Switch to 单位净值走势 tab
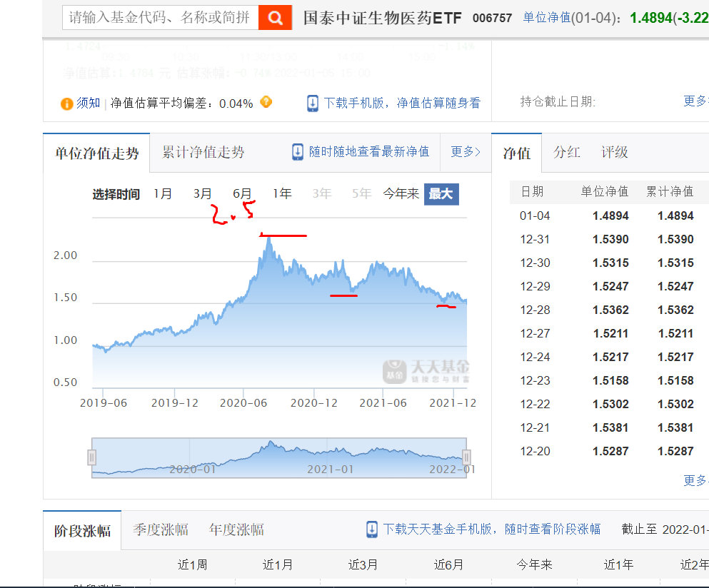Screen dimensions: 709x588 [x=96, y=153]
